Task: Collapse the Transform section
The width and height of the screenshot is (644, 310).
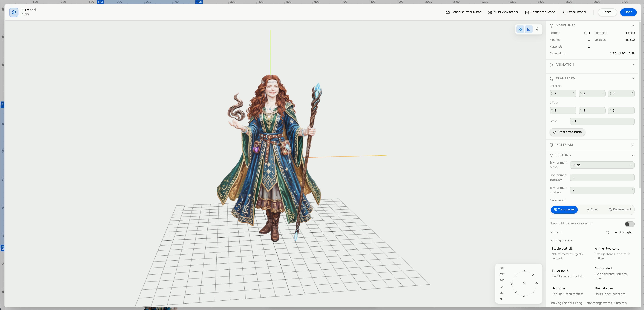Action: coord(633,79)
